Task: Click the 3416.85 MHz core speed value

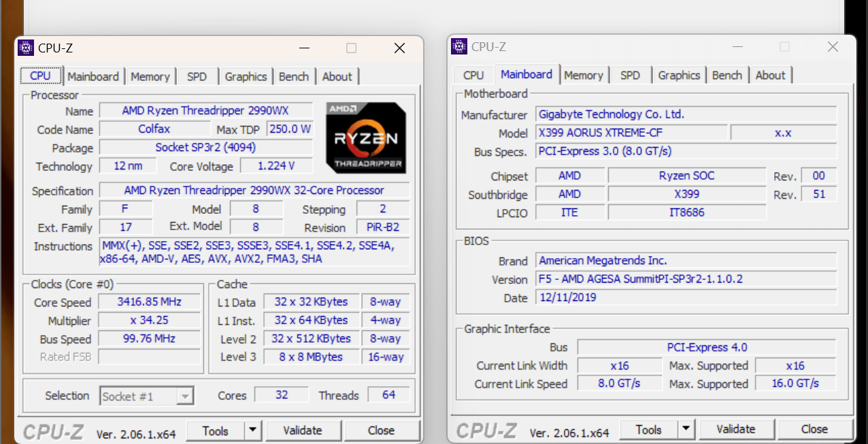Action: pos(150,302)
